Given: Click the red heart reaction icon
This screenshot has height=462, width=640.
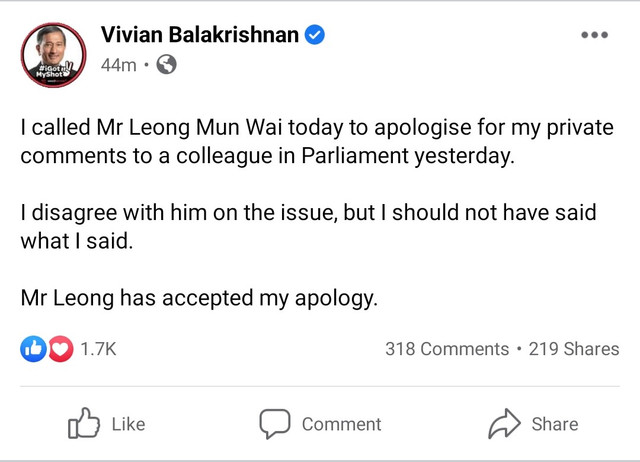Looking at the screenshot, I should pos(60,349).
